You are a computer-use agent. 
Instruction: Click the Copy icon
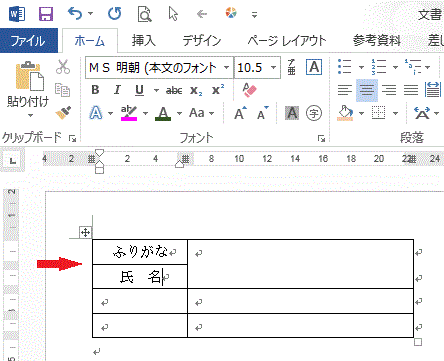[x=62, y=90]
